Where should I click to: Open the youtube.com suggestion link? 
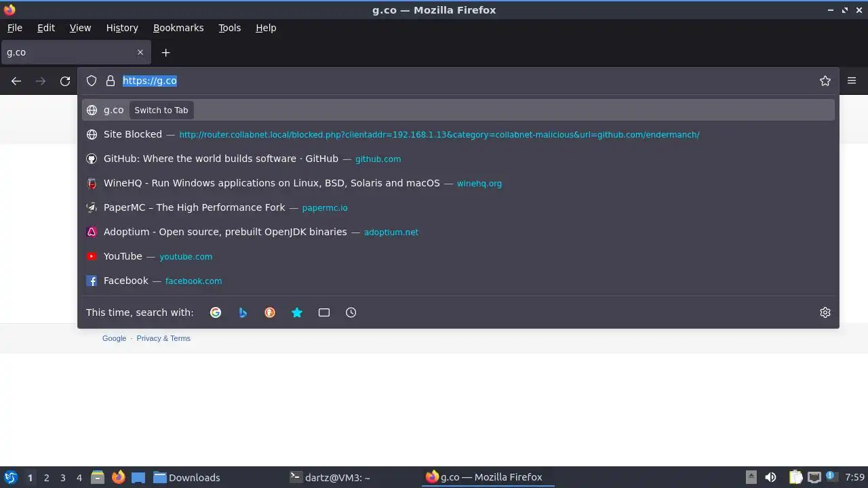pyautogui.click(x=186, y=257)
